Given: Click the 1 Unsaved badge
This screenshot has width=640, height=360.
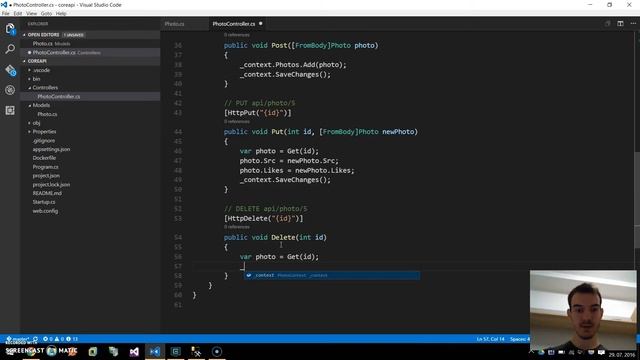Looking at the screenshot, I should [73, 35].
